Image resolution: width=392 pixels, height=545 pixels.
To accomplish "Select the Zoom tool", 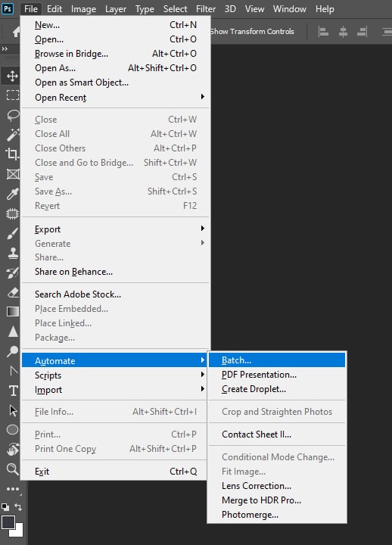I will [13, 469].
